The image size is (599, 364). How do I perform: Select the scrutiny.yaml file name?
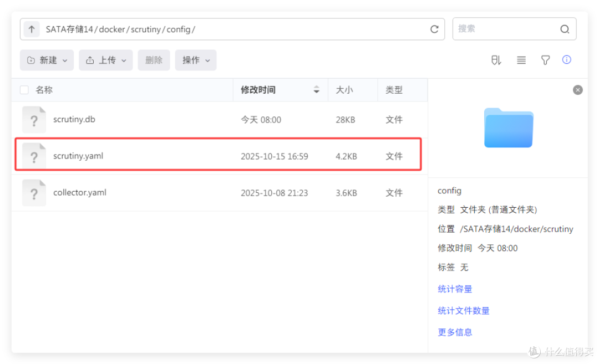(x=78, y=156)
